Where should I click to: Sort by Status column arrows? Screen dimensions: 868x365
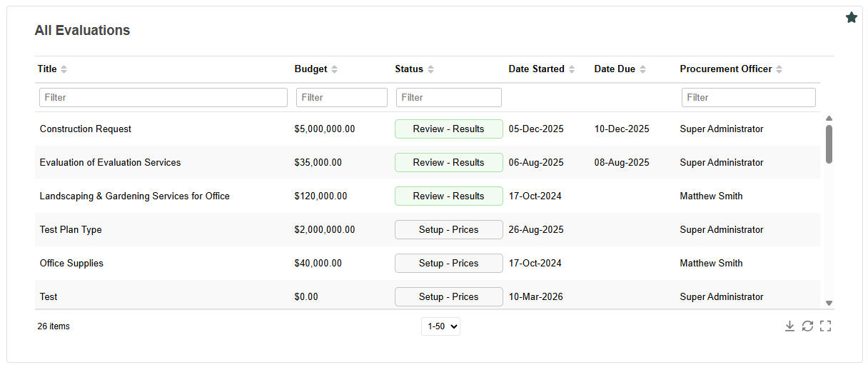[x=430, y=69]
